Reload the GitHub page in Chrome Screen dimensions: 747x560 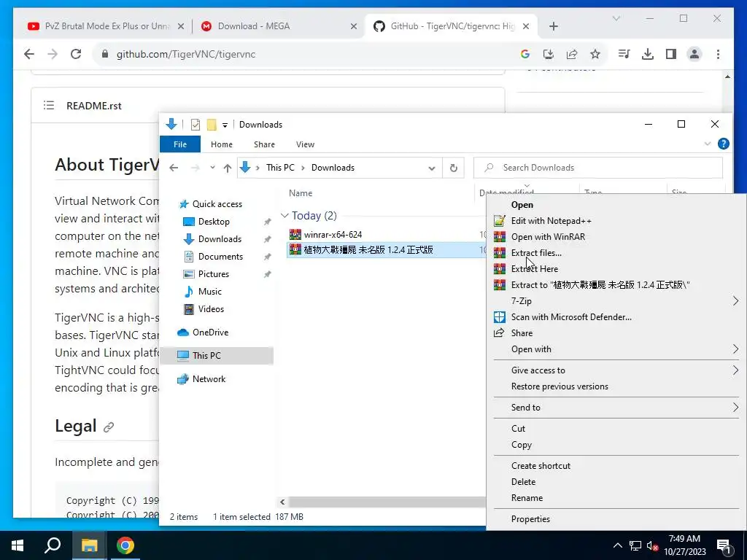pyautogui.click(x=76, y=54)
